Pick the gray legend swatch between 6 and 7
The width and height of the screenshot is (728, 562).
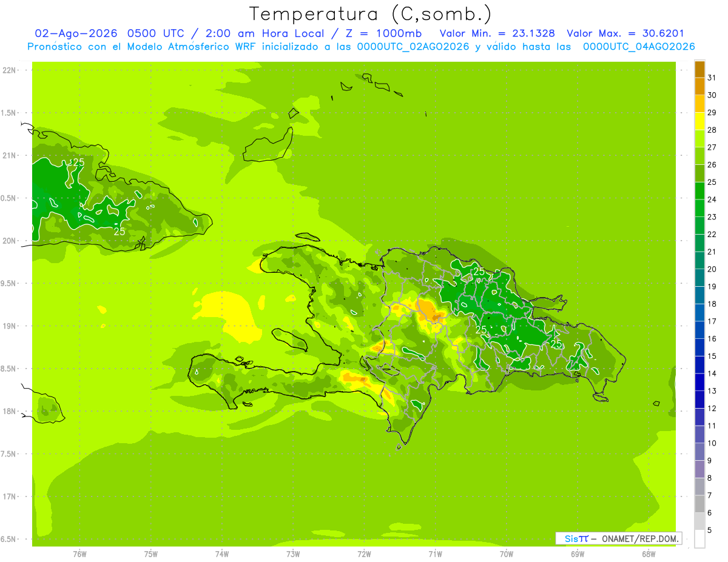click(699, 504)
